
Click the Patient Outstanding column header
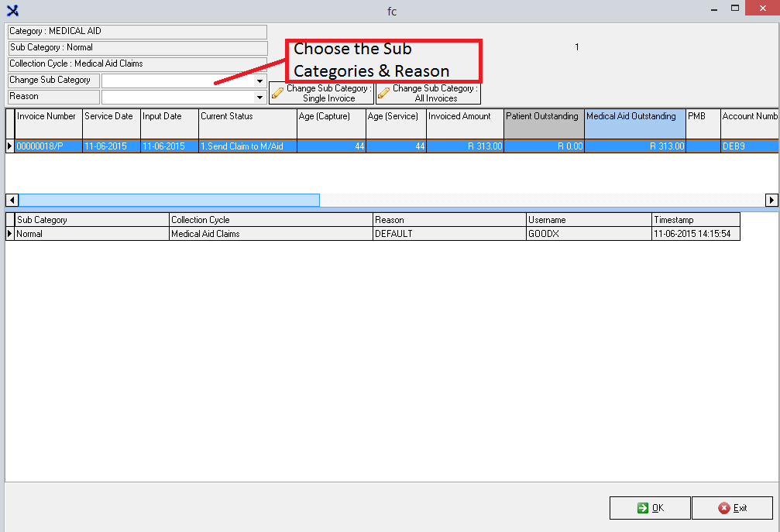point(544,117)
